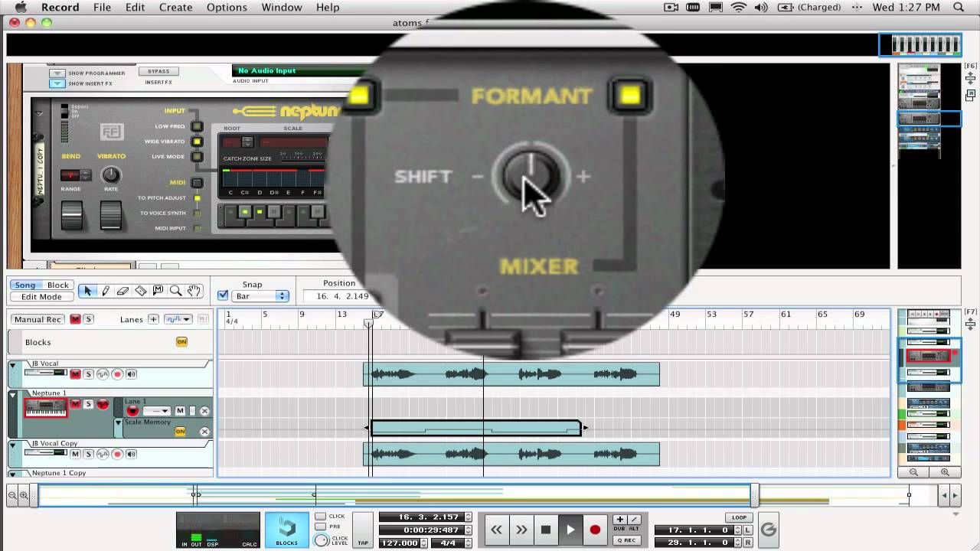The width and height of the screenshot is (980, 551).
Task: Select the Magnify tool
Action: [x=176, y=291]
